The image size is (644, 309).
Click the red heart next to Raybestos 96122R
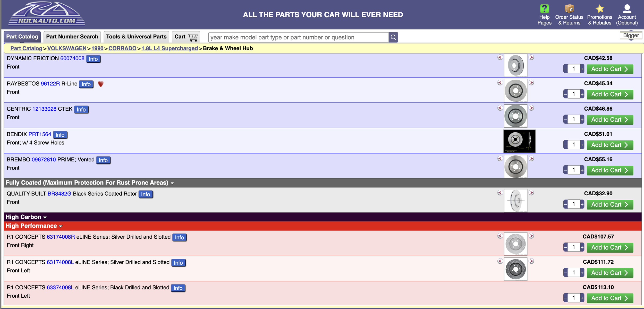(101, 84)
